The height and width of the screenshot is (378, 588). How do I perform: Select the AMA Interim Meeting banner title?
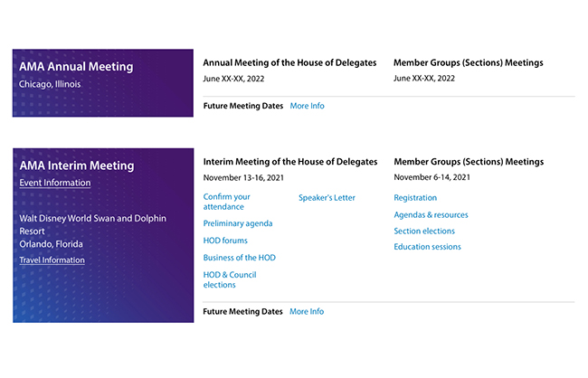pyautogui.click(x=76, y=165)
